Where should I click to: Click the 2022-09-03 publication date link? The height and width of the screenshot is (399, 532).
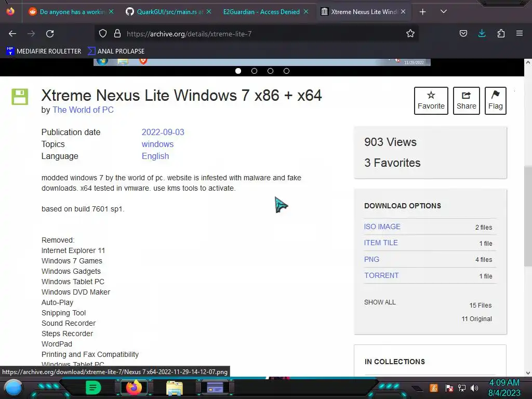[163, 132]
